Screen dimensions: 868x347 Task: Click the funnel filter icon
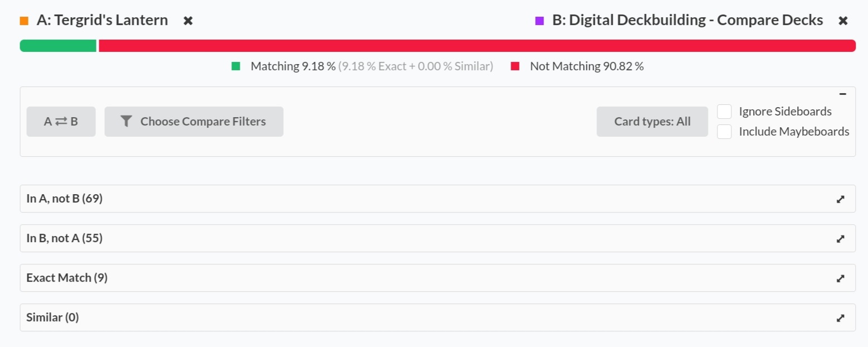[x=127, y=122]
